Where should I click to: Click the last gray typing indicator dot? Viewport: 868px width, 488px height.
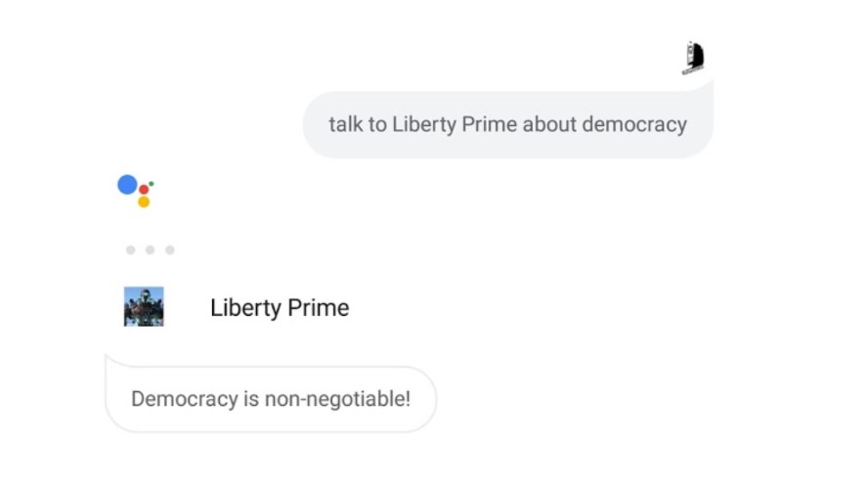click(169, 250)
